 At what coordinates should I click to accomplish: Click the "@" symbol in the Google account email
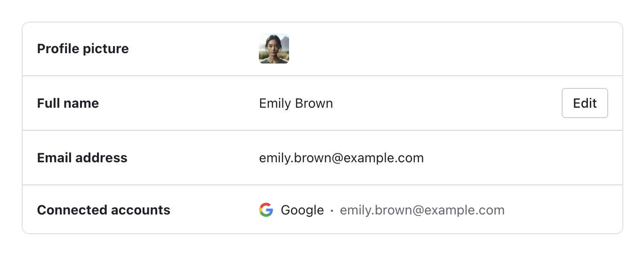click(418, 210)
